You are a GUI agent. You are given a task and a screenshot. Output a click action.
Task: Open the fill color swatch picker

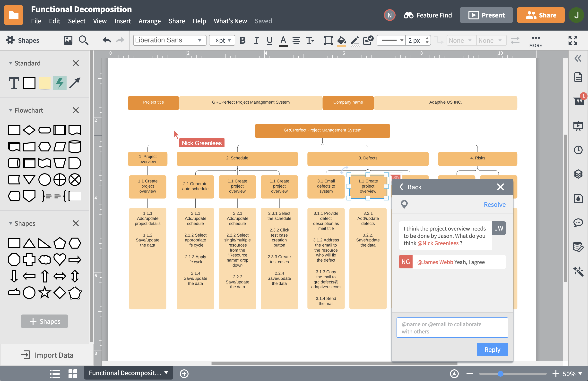coord(341,40)
